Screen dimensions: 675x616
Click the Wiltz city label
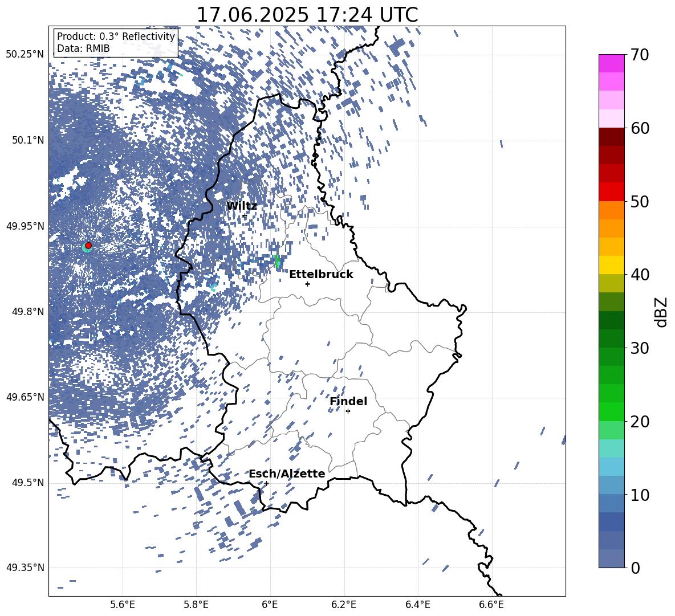(x=242, y=206)
